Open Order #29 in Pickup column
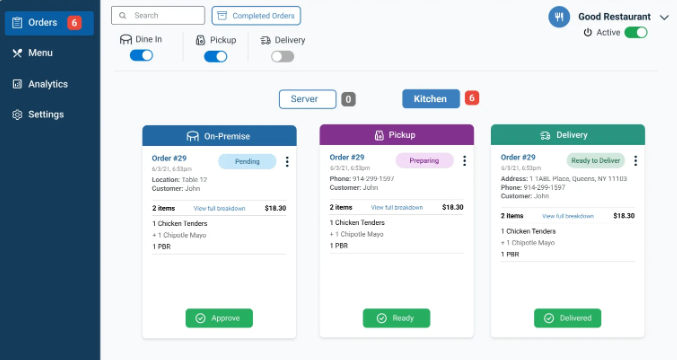The height and width of the screenshot is (360, 677). pos(347,158)
